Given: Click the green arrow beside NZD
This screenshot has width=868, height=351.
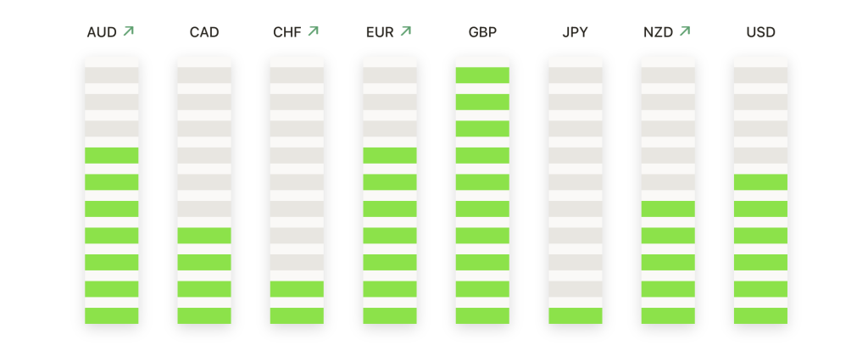Looking at the screenshot, I should point(685,31).
